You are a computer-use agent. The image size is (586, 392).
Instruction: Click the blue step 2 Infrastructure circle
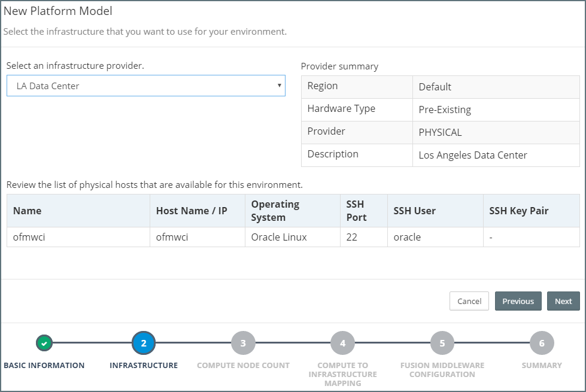(144, 343)
